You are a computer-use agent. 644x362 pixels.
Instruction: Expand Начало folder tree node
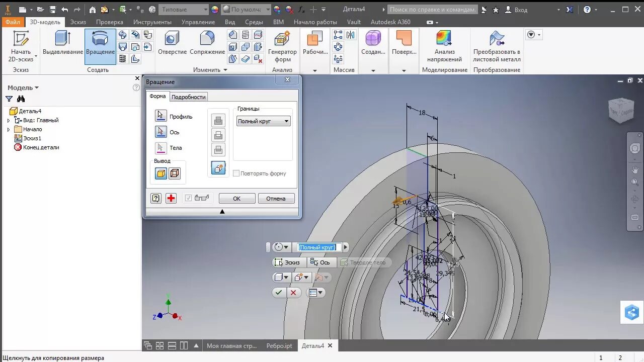point(9,130)
